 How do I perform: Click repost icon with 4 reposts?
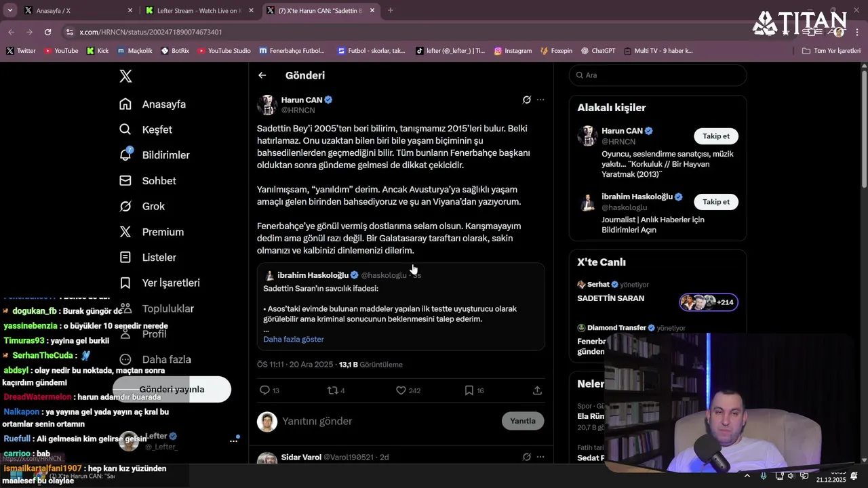click(x=336, y=390)
